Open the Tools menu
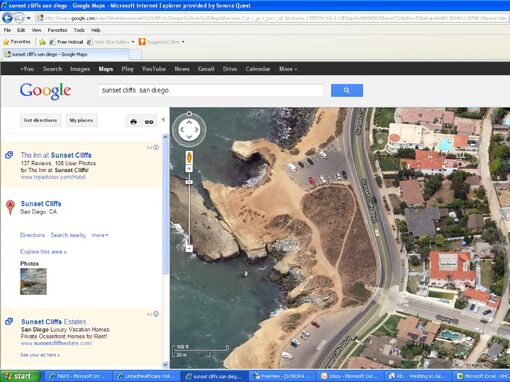 79,30
